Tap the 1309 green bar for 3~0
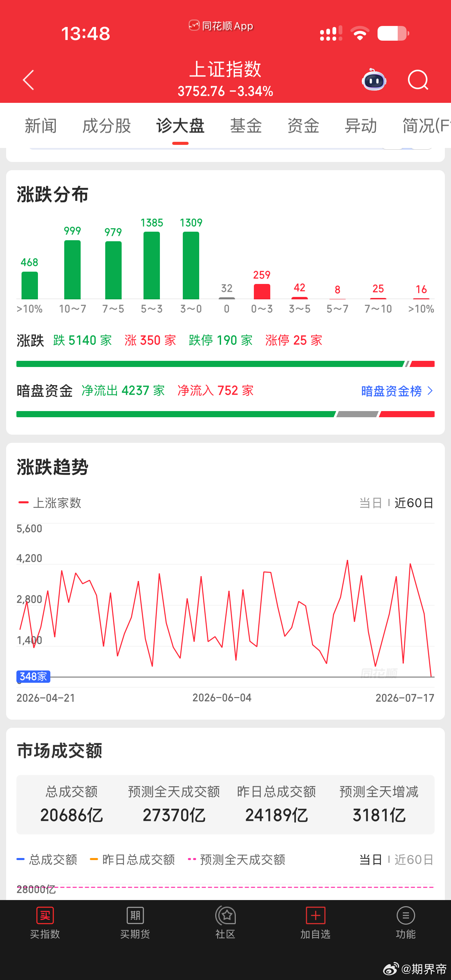Screen dimensions: 451x980 click(x=191, y=266)
